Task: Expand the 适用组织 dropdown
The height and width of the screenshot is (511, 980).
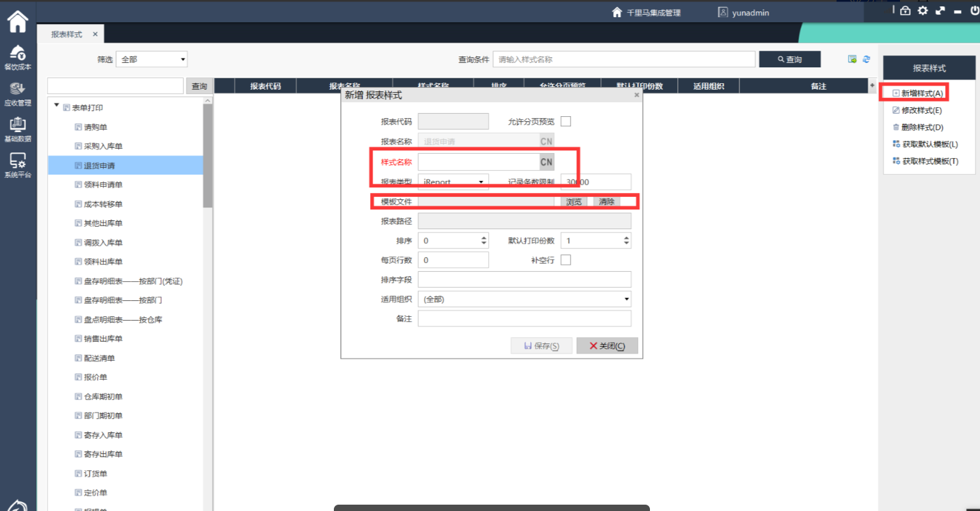Action: click(x=524, y=299)
